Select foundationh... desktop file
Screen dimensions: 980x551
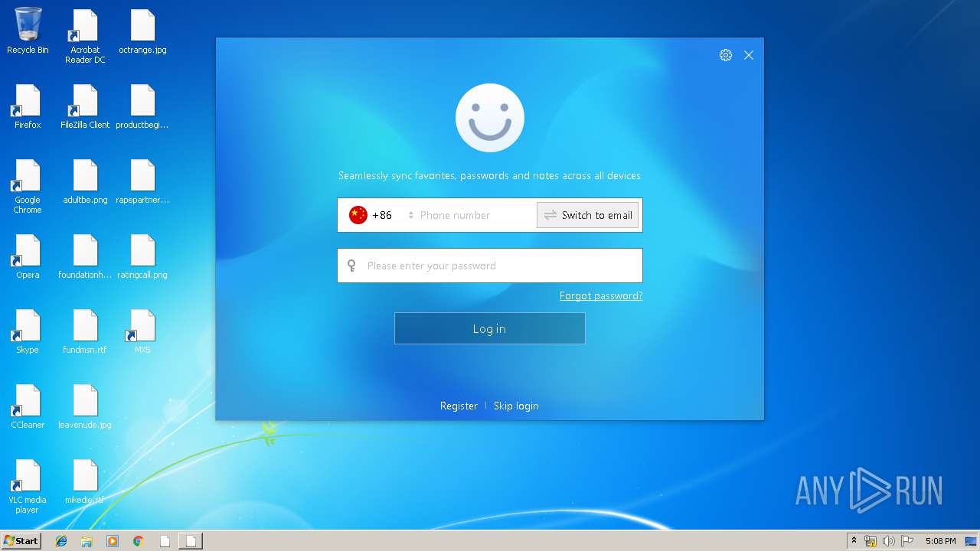click(x=85, y=256)
